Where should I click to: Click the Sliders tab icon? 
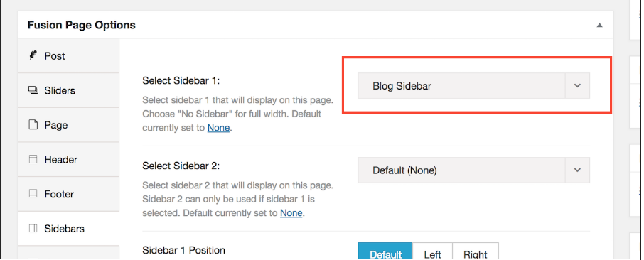(x=33, y=90)
